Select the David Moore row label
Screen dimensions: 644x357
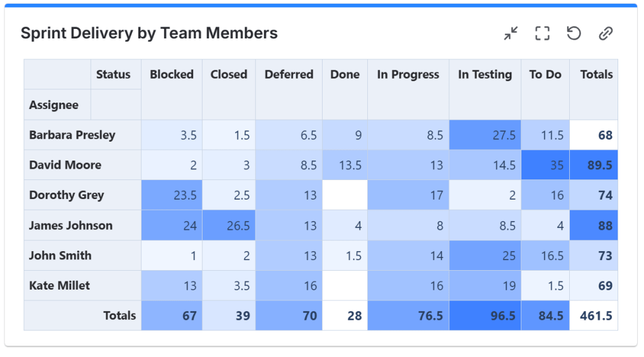click(65, 165)
